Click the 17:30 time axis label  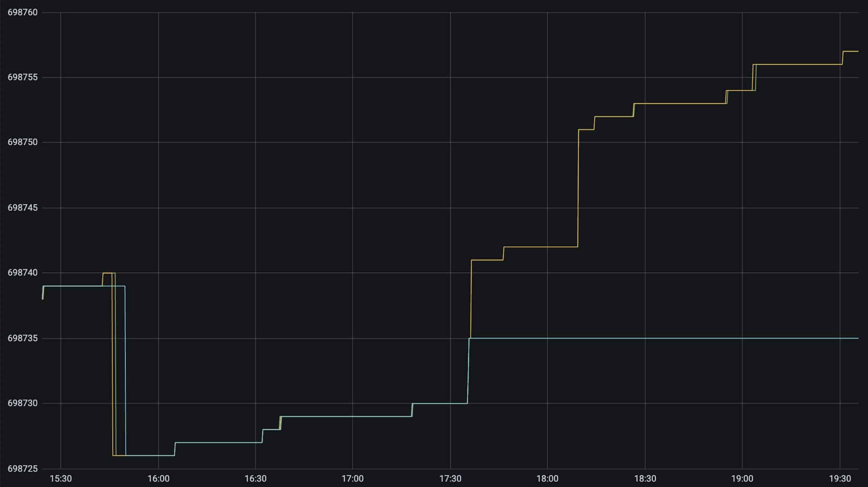[450, 479]
